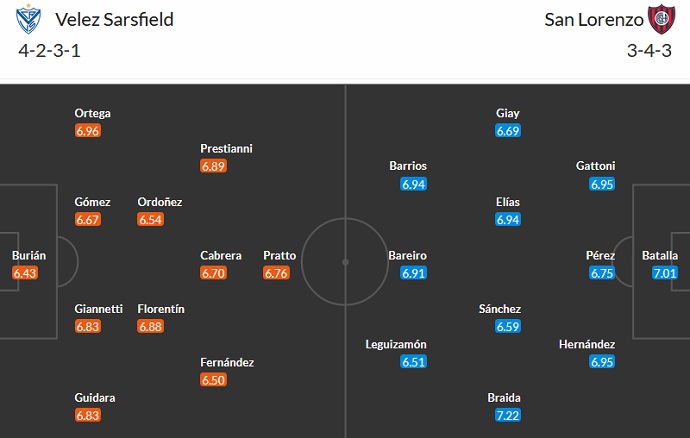
Task: Click Velez Sarsfield's 4-2-3-1 formation text
Action: tap(50, 50)
